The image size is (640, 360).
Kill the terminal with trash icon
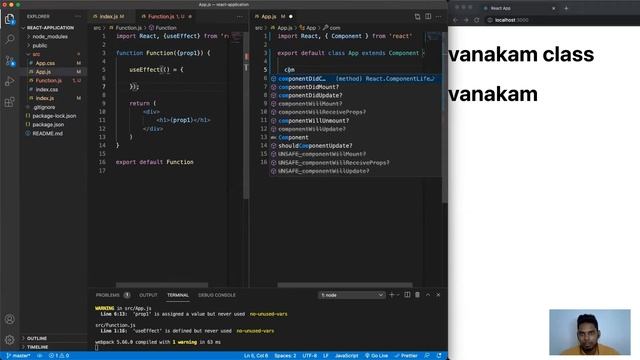pyautogui.click(x=417, y=295)
